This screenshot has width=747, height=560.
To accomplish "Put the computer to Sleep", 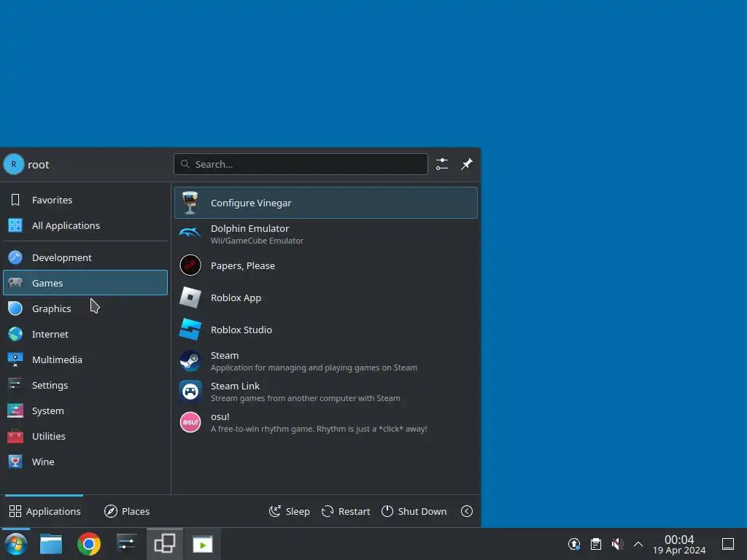I will [290, 511].
